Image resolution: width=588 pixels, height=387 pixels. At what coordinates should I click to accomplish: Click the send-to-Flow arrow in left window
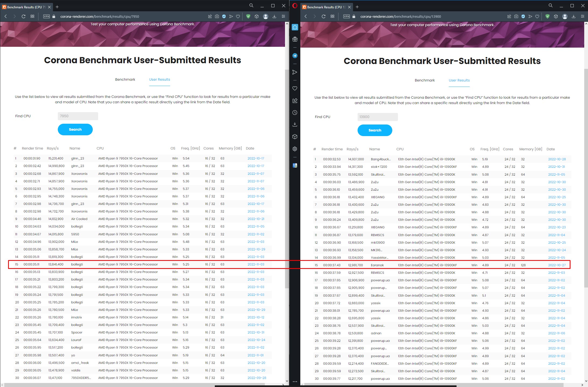[231, 16]
